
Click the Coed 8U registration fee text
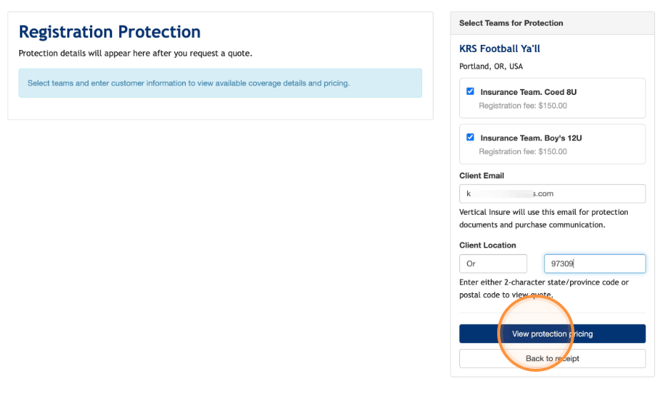pos(523,106)
